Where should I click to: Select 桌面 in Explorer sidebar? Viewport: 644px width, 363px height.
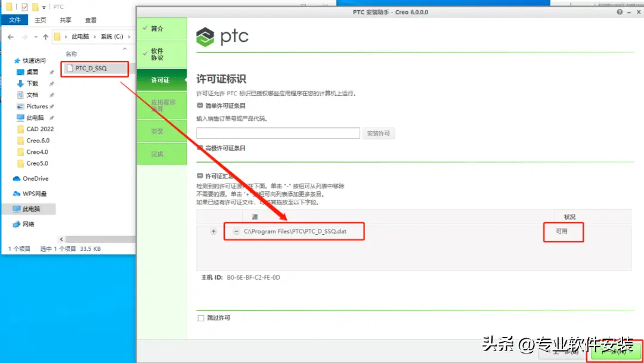[x=27, y=72]
